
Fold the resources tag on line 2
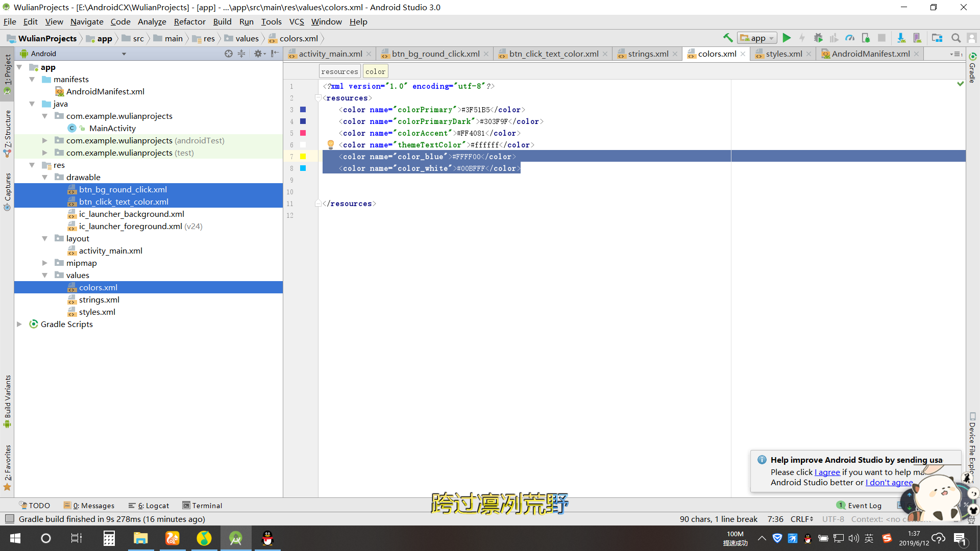point(318,98)
